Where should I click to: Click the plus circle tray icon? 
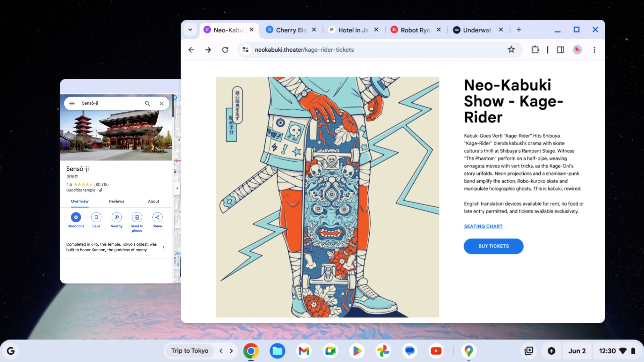(551, 351)
